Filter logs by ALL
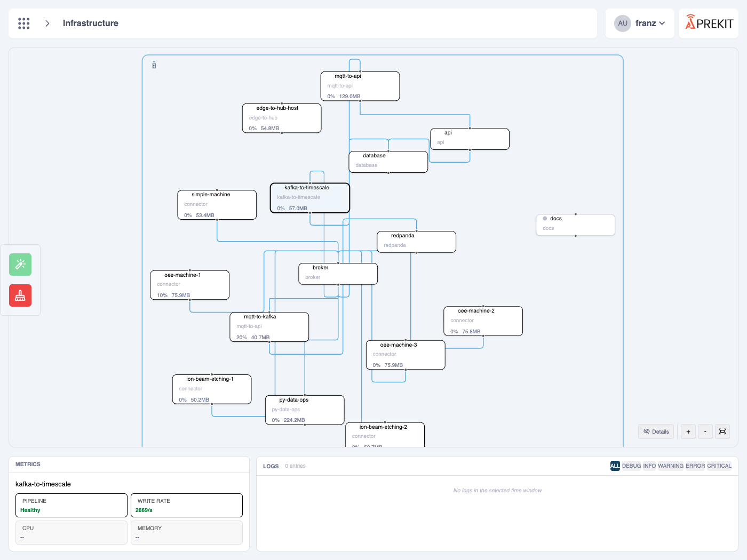The image size is (747, 560). (x=615, y=466)
